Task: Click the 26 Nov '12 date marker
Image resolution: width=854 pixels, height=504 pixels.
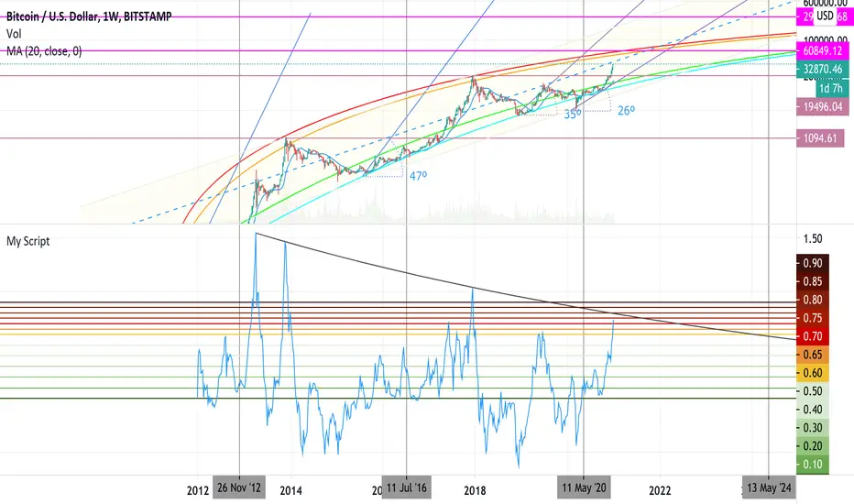Action: [239, 488]
